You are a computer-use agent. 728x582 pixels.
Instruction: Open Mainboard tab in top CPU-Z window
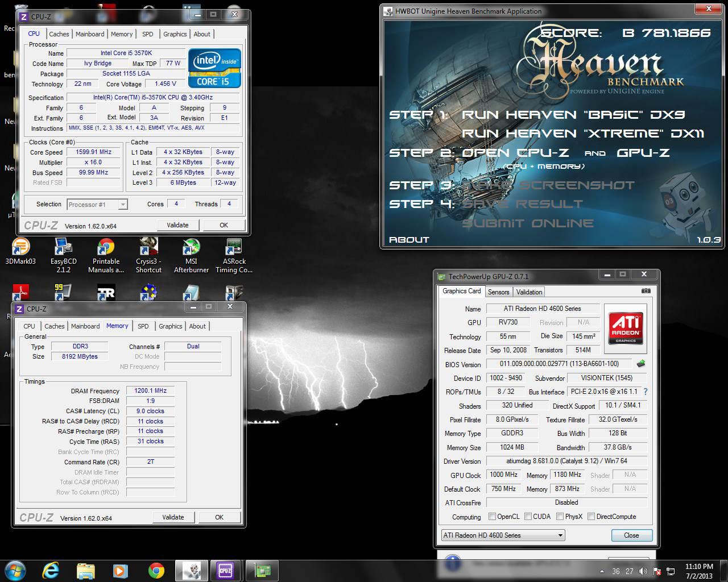pyautogui.click(x=90, y=34)
